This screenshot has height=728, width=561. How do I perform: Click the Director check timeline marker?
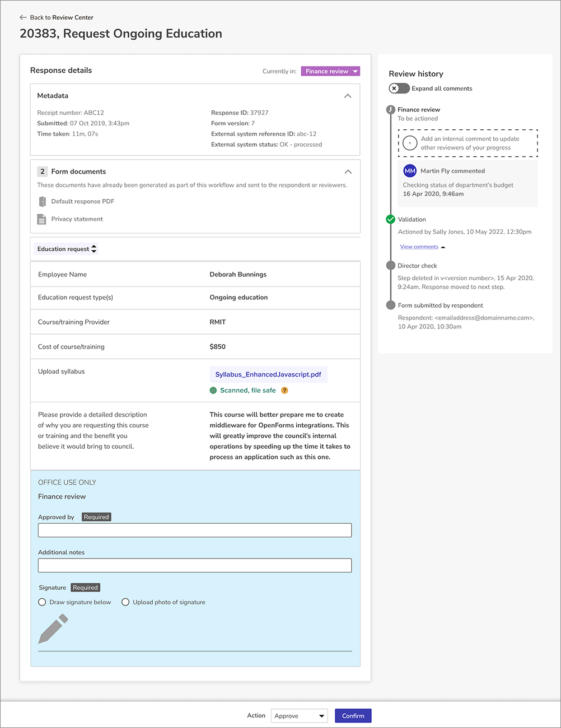(391, 266)
